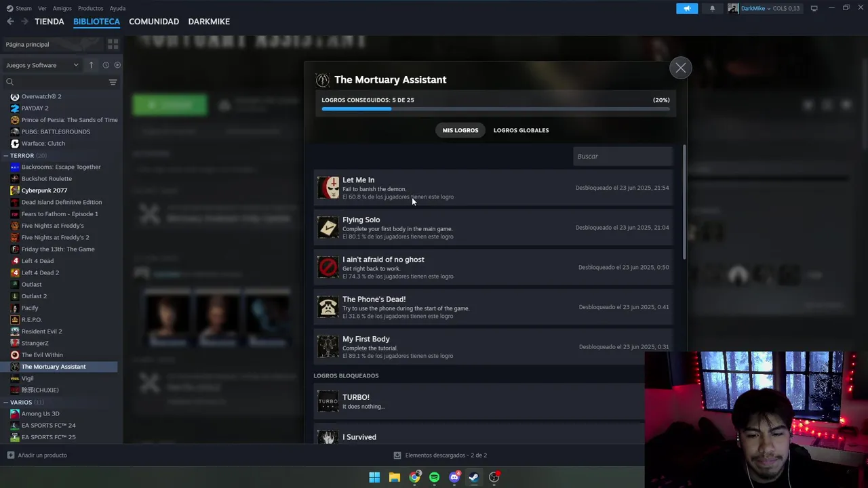
Task: Select PAYDAY 2 in the library
Action: (35, 108)
